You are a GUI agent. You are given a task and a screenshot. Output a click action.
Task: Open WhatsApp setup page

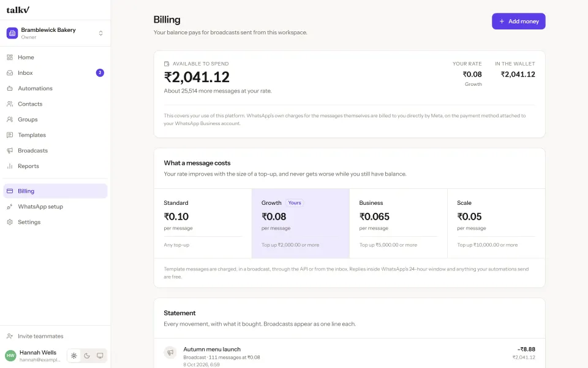coord(55,207)
